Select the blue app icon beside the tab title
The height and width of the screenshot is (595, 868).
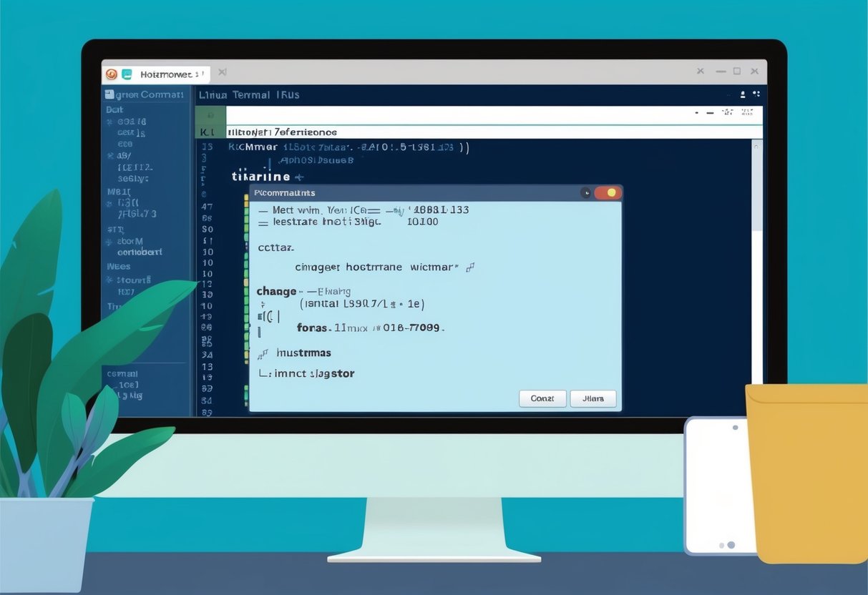[126, 74]
